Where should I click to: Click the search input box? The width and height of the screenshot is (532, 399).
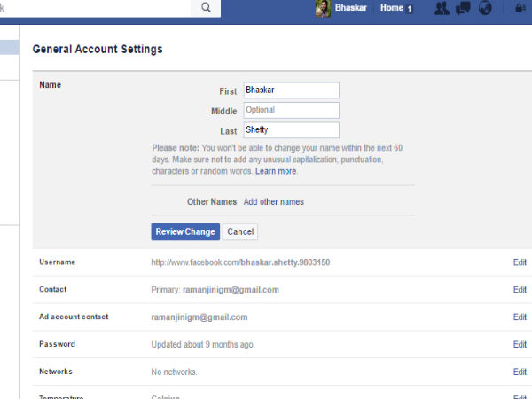pyautogui.click(x=95, y=8)
